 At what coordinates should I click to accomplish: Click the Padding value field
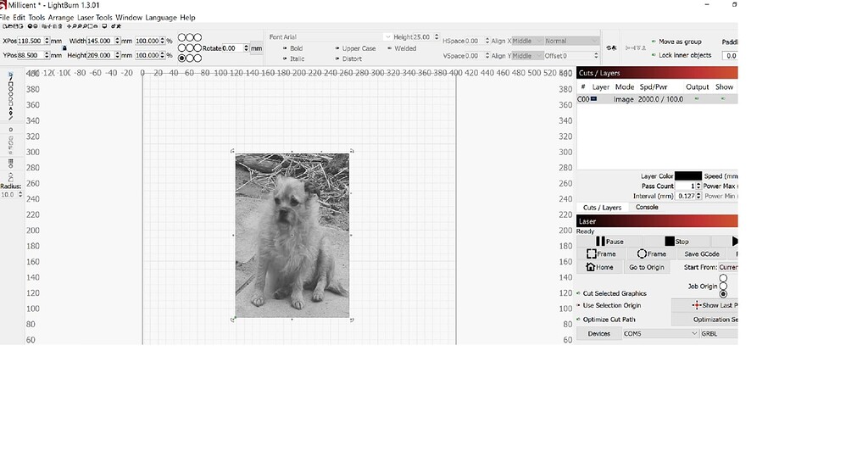coord(730,55)
